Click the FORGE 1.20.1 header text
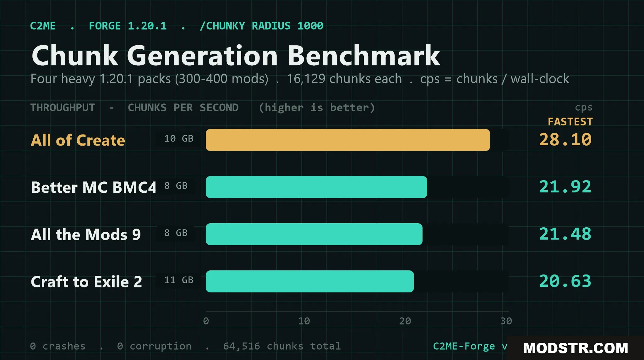 pyautogui.click(x=128, y=26)
